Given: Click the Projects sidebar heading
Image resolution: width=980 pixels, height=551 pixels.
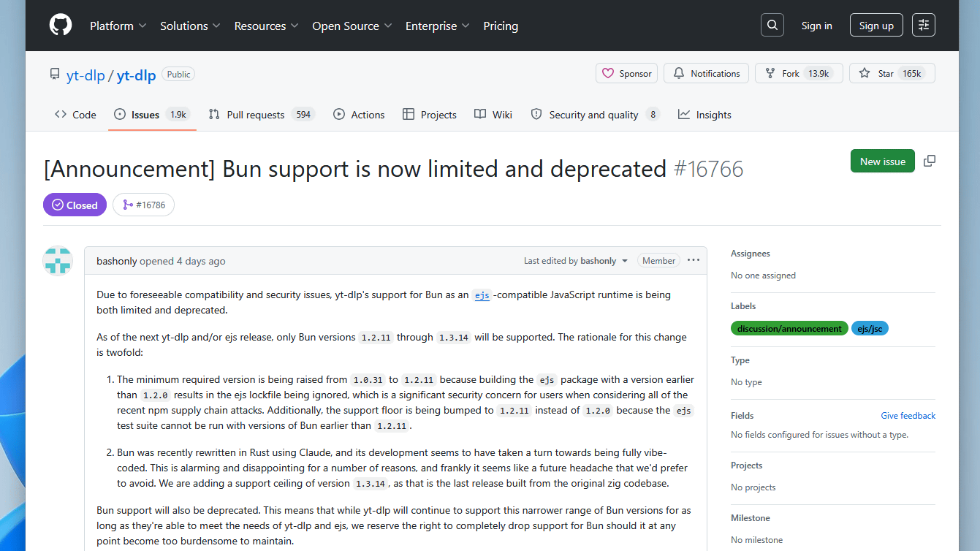Looking at the screenshot, I should pos(746,465).
